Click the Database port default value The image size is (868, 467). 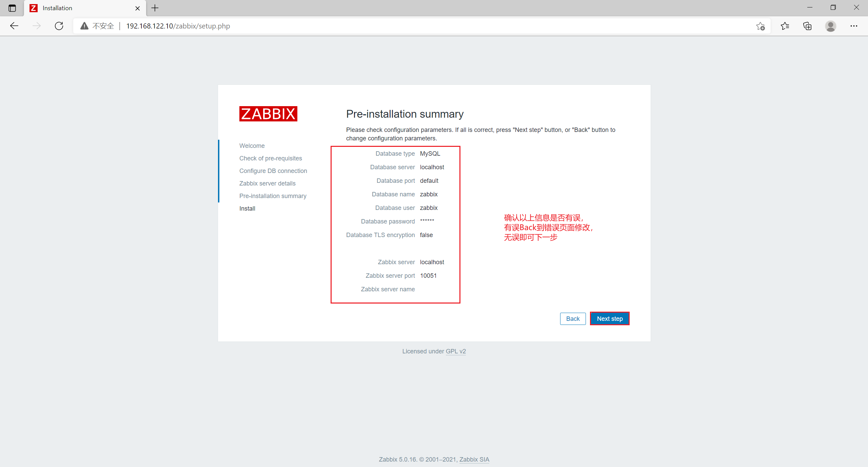[x=429, y=181]
